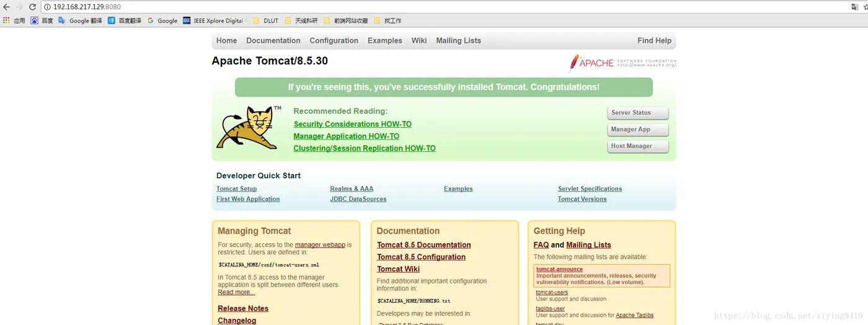This screenshot has width=868, height=325.
Task: Open the Tomcat Wiki link
Action: click(398, 269)
